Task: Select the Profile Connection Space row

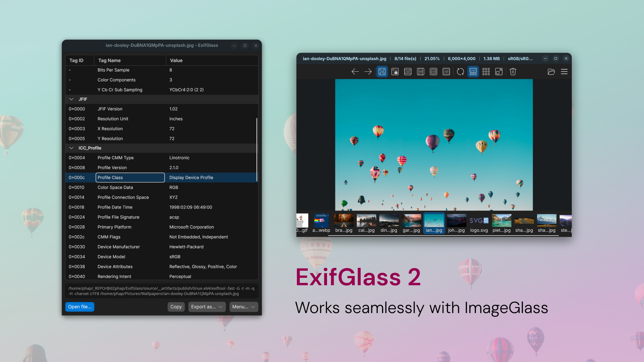Action: (x=162, y=197)
